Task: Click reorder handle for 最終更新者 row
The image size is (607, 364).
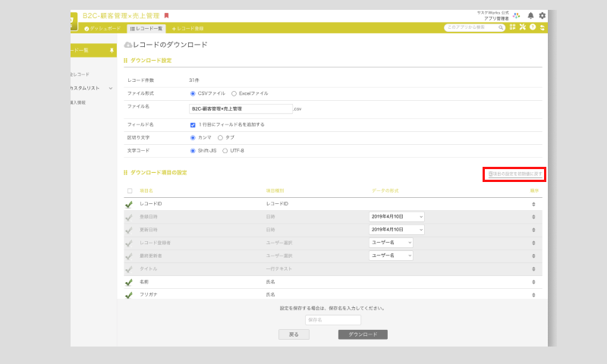Action: 533,256
